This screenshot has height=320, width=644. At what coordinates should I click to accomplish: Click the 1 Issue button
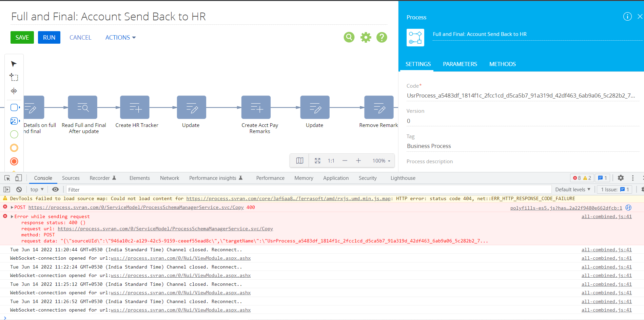coord(615,190)
